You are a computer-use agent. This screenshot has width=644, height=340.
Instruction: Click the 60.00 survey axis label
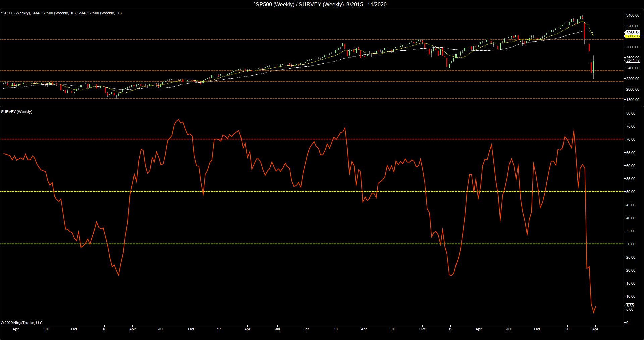631,166
